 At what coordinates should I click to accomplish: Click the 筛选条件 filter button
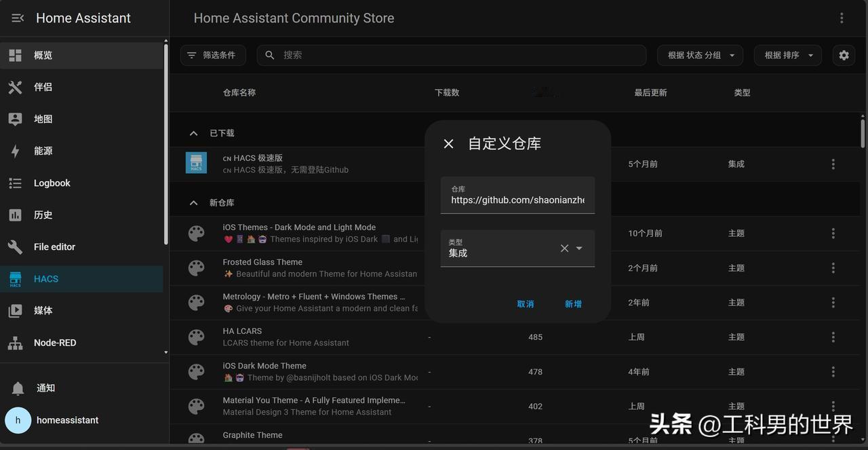tap(213, 55)
